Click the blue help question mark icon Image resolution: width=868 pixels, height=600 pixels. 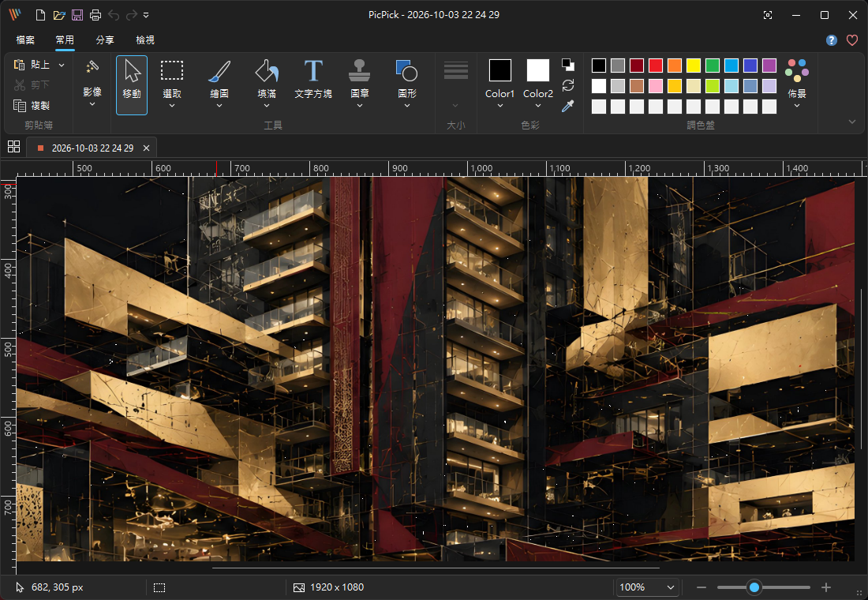click(x=832, y=40)
